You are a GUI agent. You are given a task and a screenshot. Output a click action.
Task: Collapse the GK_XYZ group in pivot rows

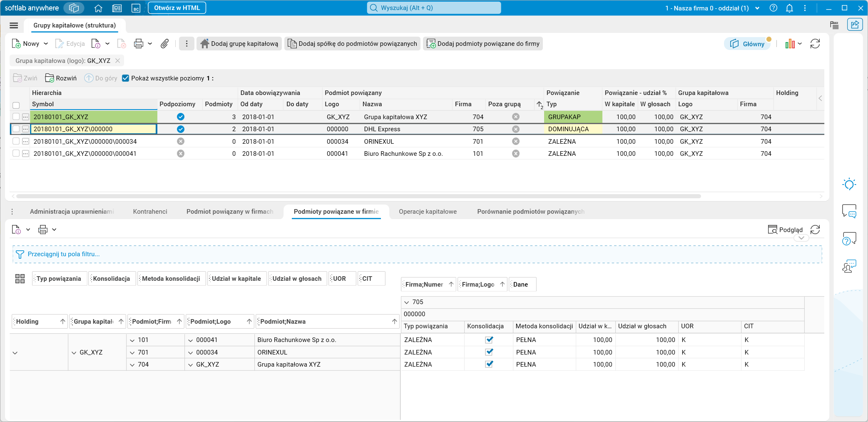(74, 352)
